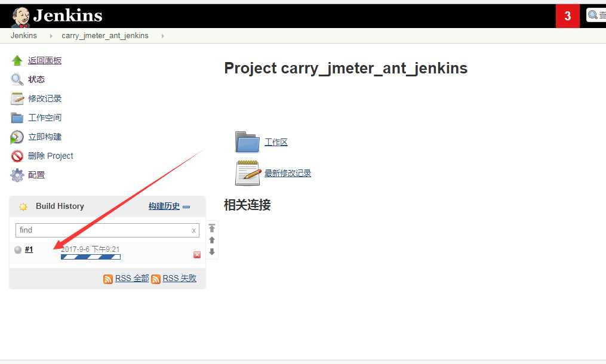Open the red notification badge showing 3

[x=567, y=16]
